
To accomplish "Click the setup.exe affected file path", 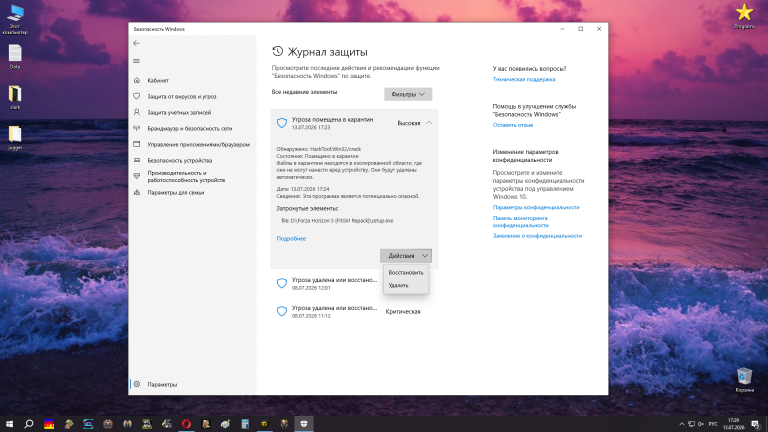I will click(x=337, y=220).
